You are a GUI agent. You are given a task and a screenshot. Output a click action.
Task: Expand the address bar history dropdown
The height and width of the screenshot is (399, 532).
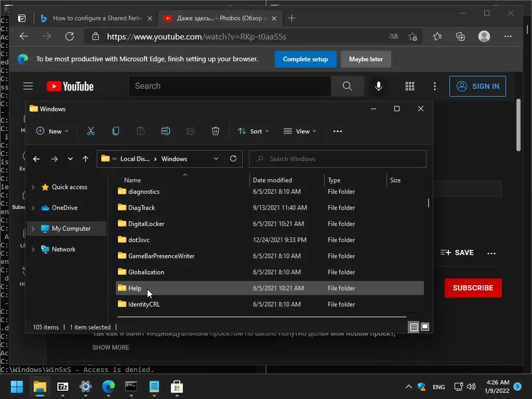(216, 158)
